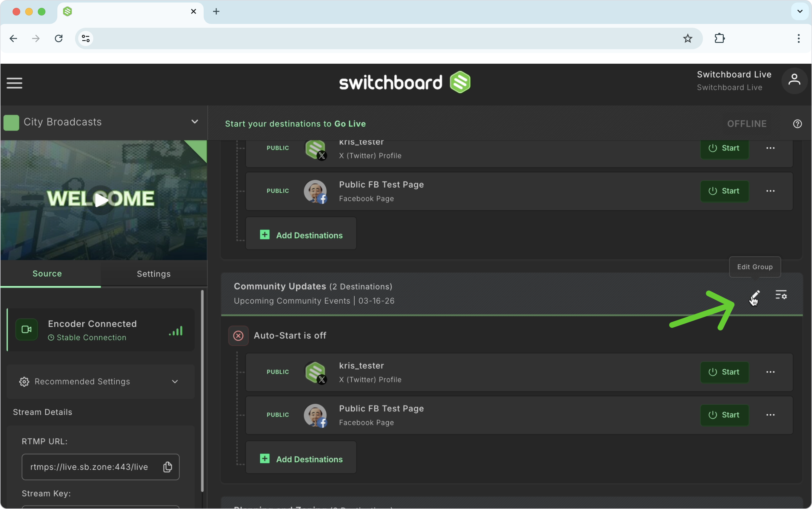This screenshot has width=812, height=509.
Task: Open more options for Community Updates kris_tester
Action: pos(770,372)
